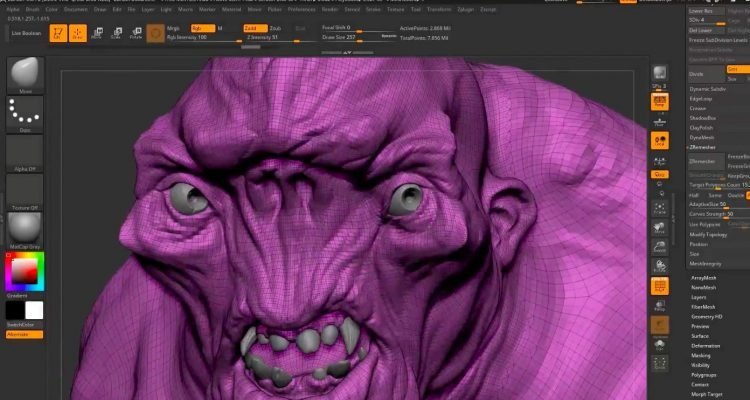Click the Rgb Intensity slider

204,38
